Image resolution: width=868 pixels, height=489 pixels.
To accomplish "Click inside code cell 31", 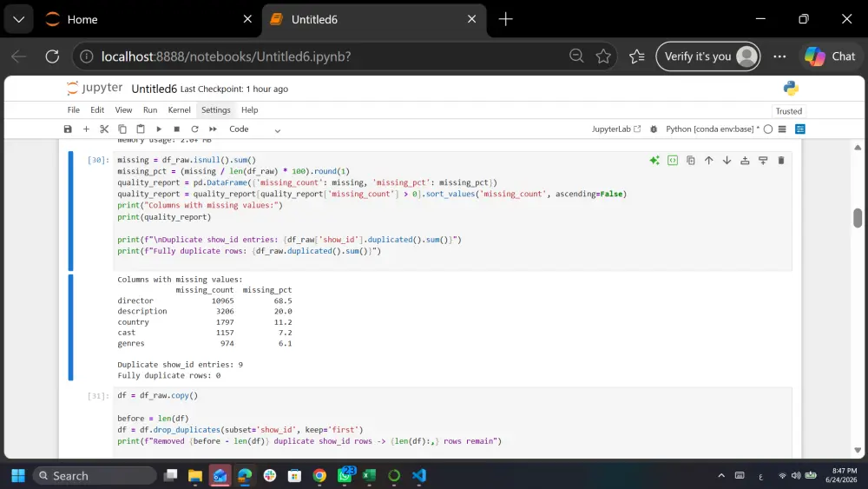I will tap(452, 424).
